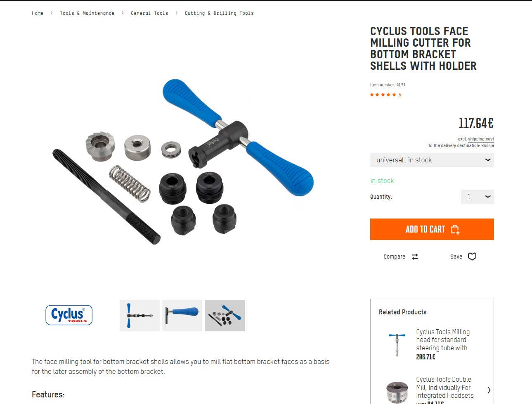Image resolution: width=532 pixels, height=404 pixels.
Task: Open the shipping cost link
Action: tap(481, 139)
